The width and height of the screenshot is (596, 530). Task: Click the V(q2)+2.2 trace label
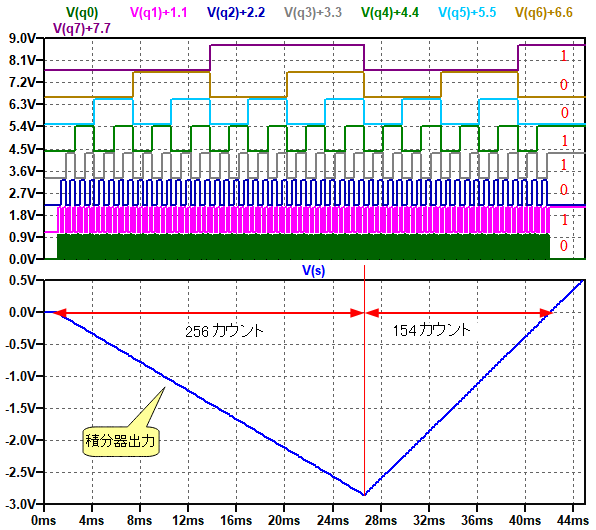pos(236,13)
